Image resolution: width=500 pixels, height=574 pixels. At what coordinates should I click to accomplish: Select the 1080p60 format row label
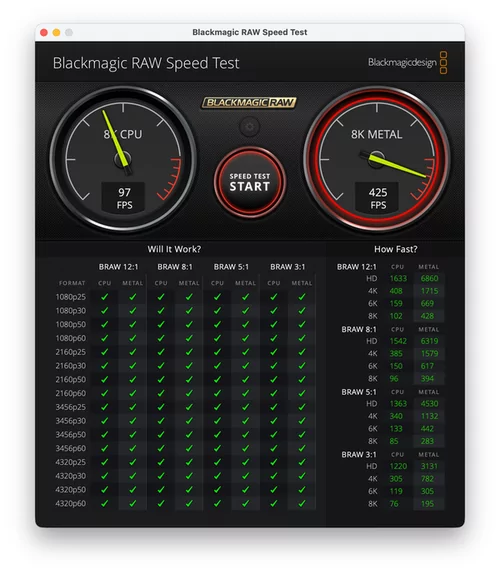point(71,338)
